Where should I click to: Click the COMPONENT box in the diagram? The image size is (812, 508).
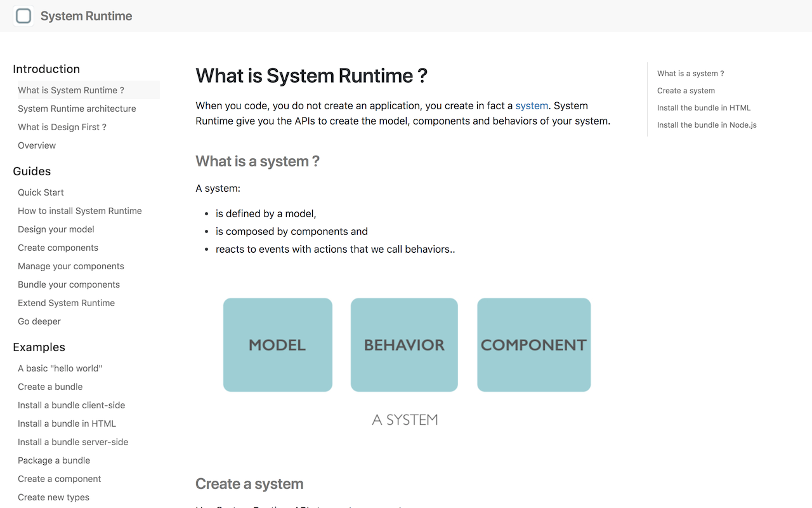coord(534,345)
